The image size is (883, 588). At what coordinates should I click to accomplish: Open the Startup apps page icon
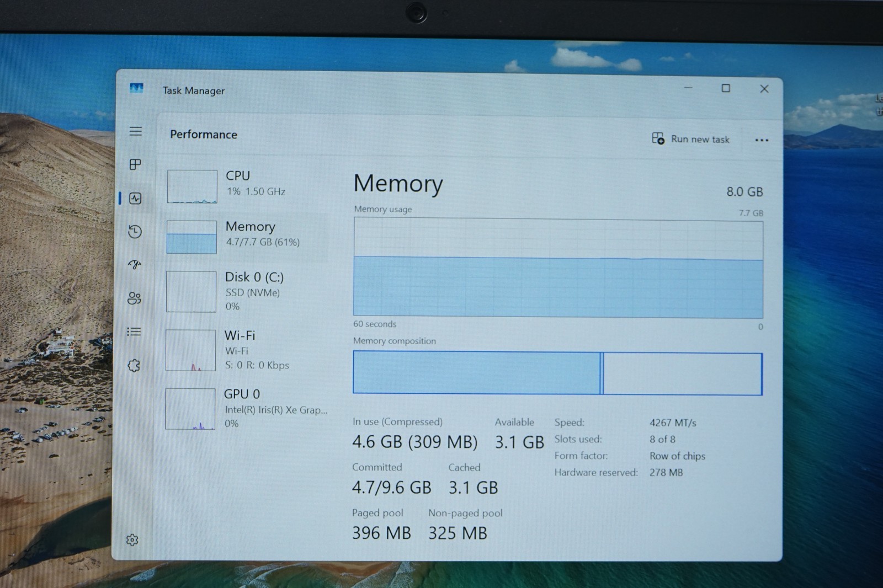pyautogui.click(x=135, y=265)
